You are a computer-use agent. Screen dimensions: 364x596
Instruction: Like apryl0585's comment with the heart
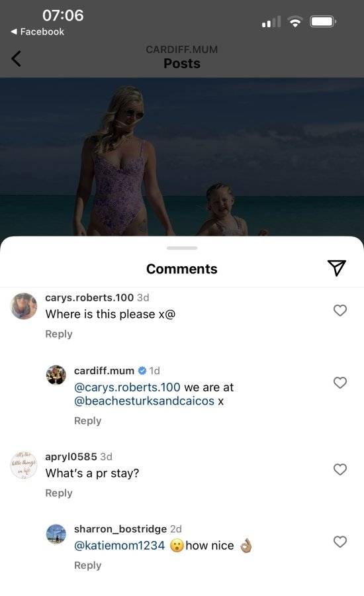(340, 469)
